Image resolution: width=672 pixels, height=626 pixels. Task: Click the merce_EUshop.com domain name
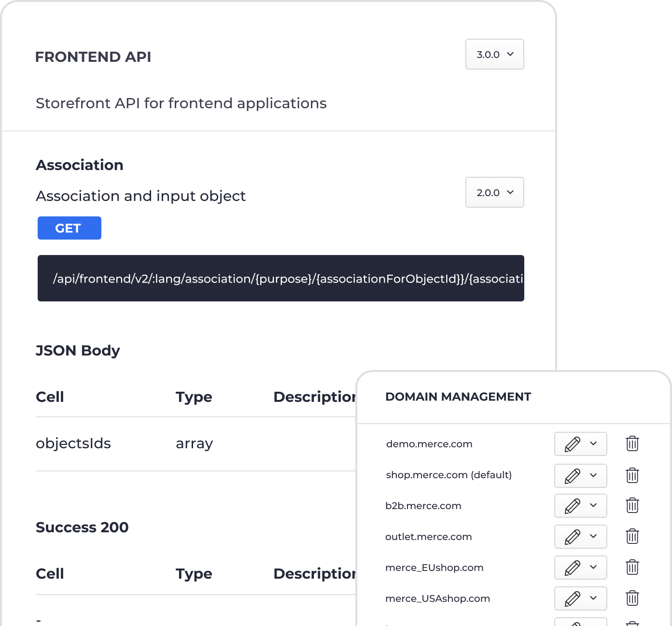click(434, 568)
